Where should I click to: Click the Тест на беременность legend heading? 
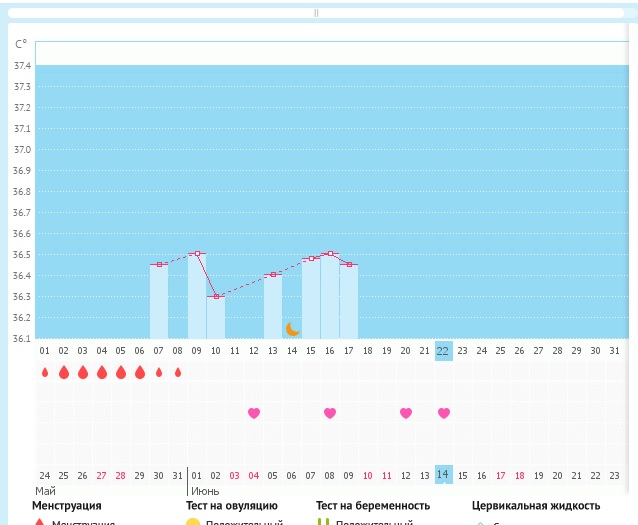pyautogui.click(x=373, y=506)
